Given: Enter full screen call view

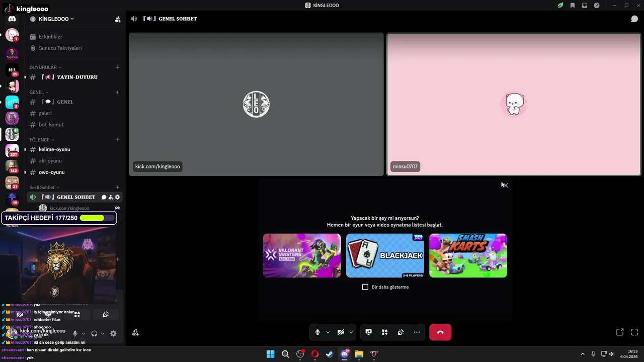Looking at the screenshot, I should click(x=634, y=332).
